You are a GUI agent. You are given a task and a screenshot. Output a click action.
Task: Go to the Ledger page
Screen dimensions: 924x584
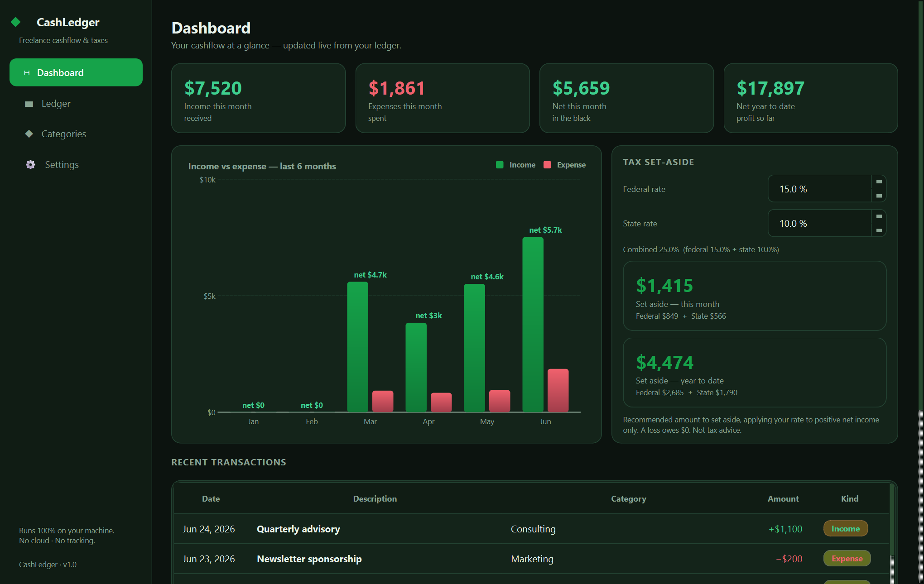click(76, 103)
